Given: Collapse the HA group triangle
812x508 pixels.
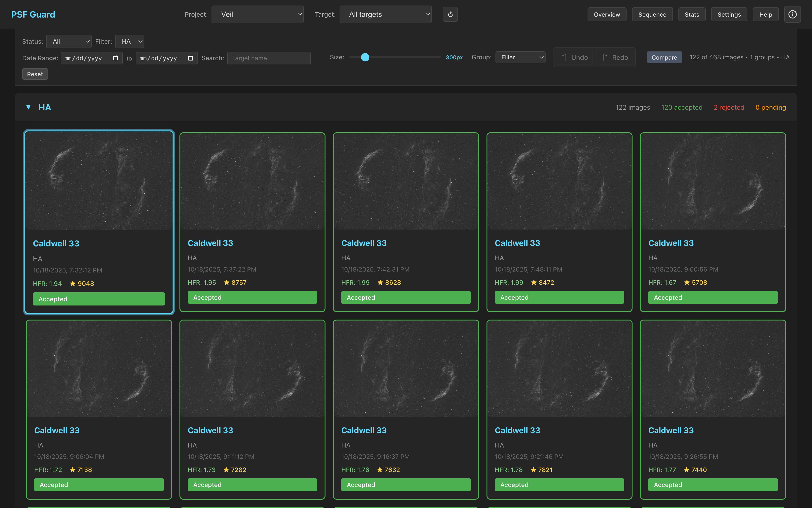Looking at the screenshot, I should pyautogui.click(x=29, y=108).
